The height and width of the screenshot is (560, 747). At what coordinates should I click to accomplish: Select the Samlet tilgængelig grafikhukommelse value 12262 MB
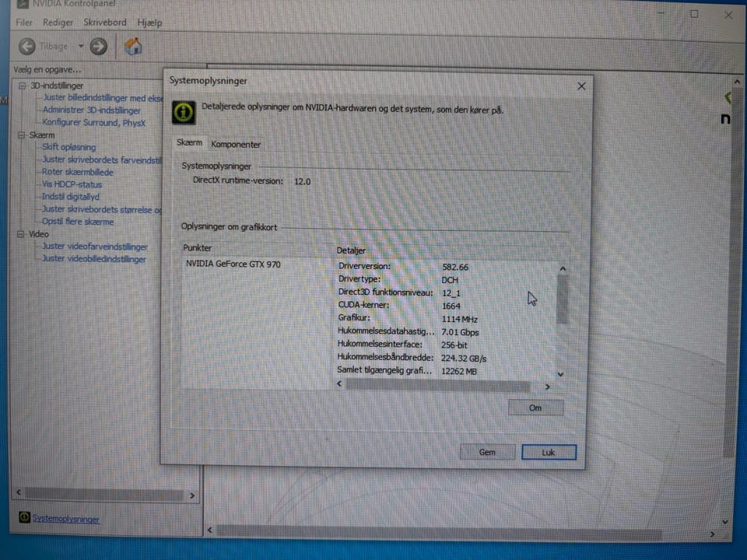458,372
